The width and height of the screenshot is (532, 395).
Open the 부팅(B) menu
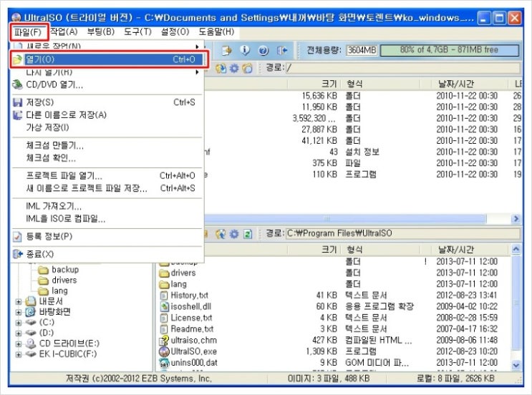pyautogui.click(x=101, y=32)
